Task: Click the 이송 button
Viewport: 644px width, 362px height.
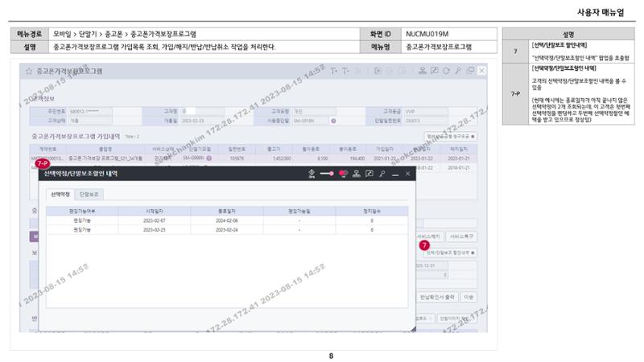Action: (469, 297)
